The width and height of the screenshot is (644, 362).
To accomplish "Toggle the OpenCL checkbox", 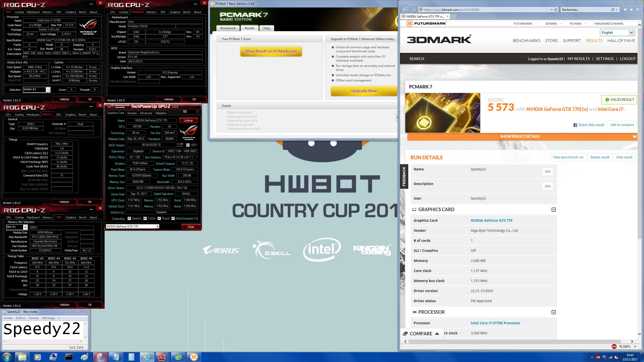I will pos(129,218).
